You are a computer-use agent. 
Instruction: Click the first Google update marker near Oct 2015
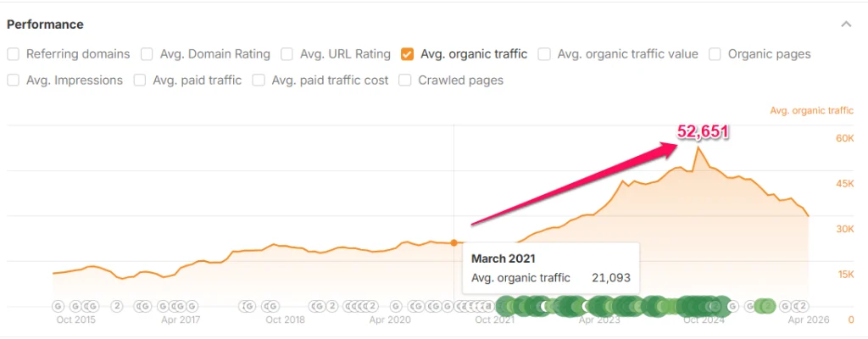58,306
